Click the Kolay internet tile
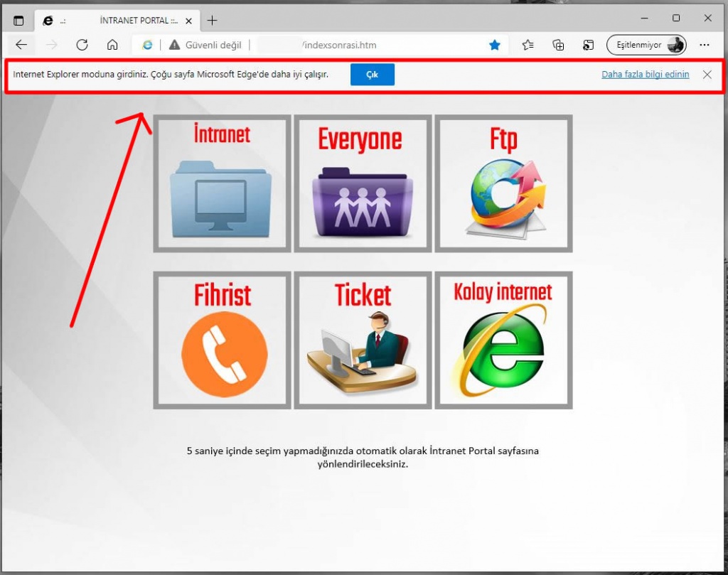 click(503, 340)
